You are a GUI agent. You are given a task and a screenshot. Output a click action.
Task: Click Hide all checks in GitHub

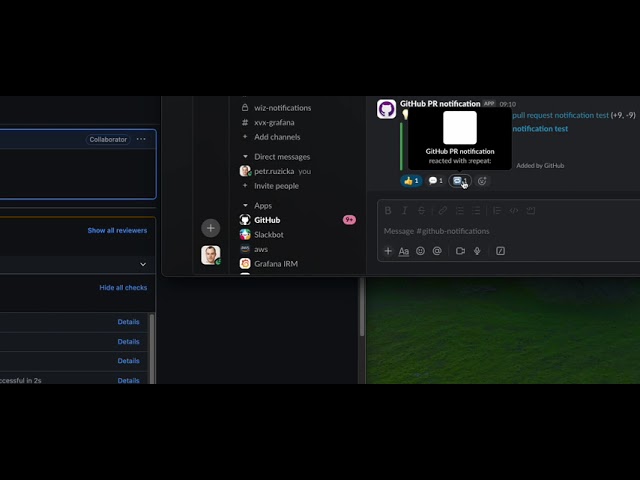[123, 288]
